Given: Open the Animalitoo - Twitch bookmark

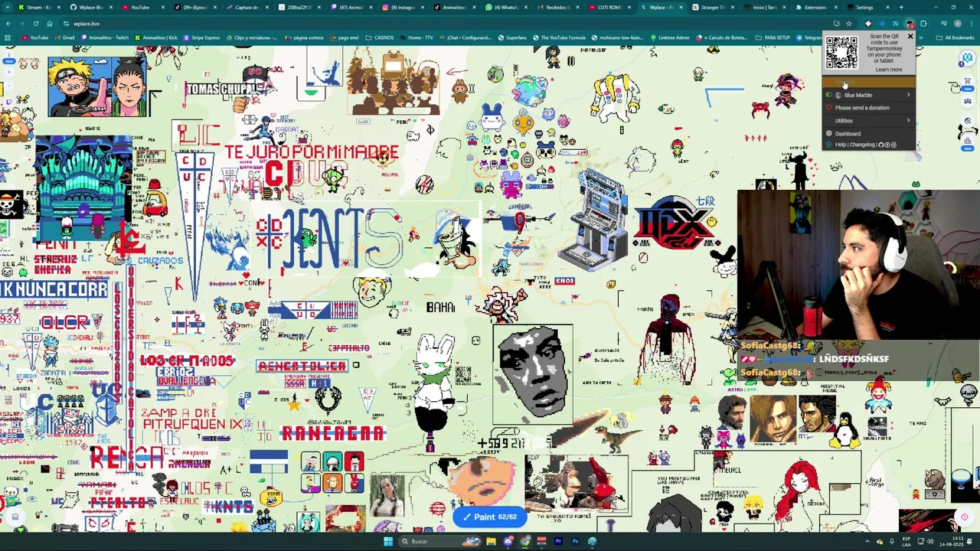Looking at the screenshot, I should (x=104, y=37).
